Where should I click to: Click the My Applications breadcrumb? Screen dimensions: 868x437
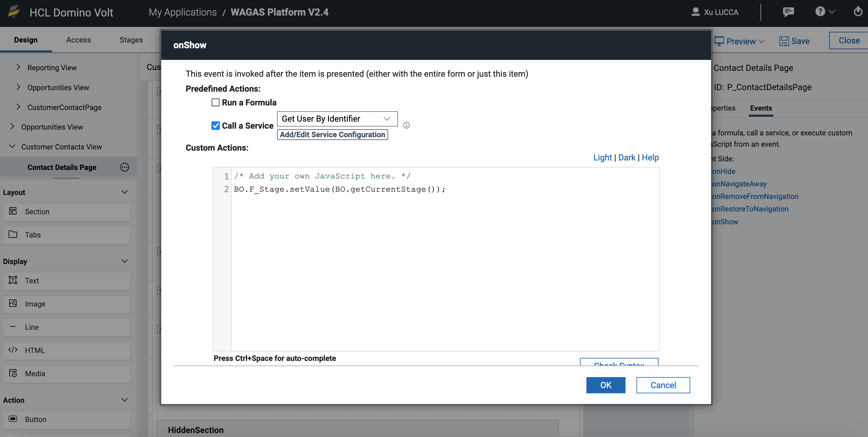(183, 12)
